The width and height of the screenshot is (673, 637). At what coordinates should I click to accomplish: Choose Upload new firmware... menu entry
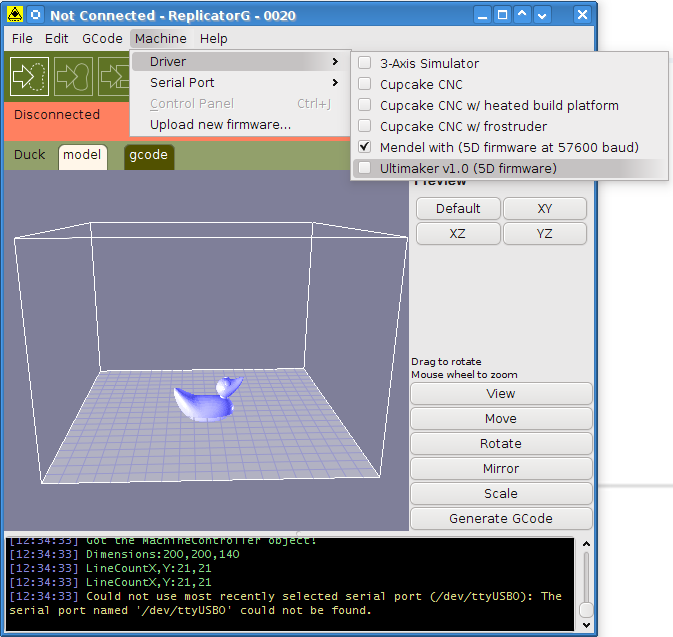click(240, 124)
